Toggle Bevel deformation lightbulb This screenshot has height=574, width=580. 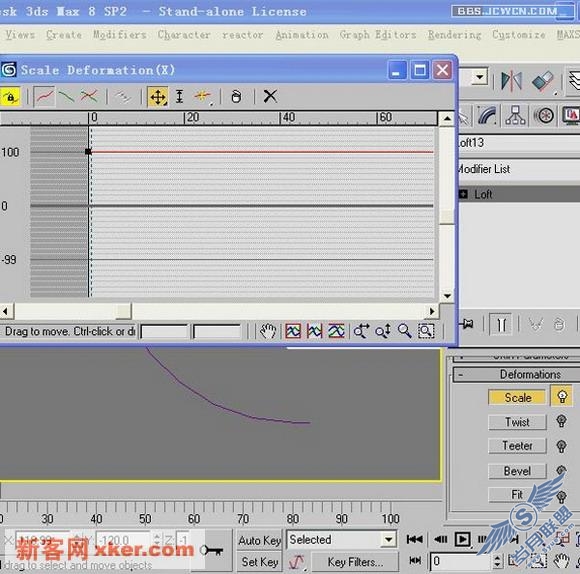click(x=562, y=470)
